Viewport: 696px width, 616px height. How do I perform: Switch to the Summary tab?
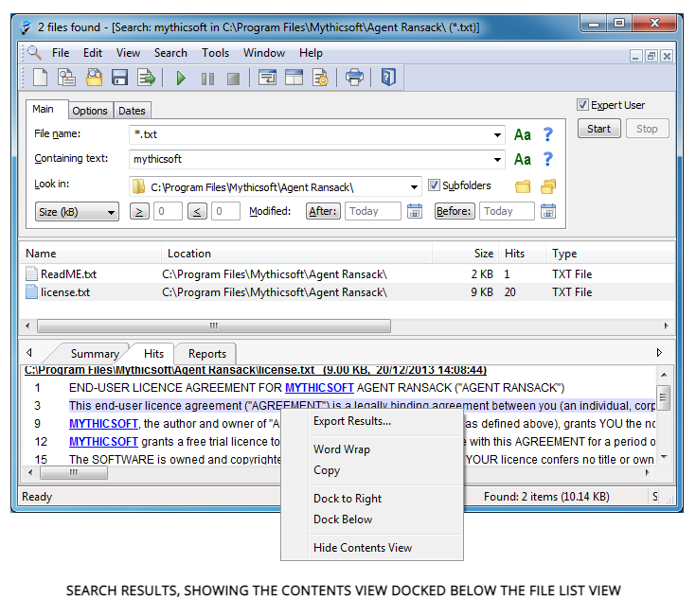pyautogui.click(x=95, y=354)
